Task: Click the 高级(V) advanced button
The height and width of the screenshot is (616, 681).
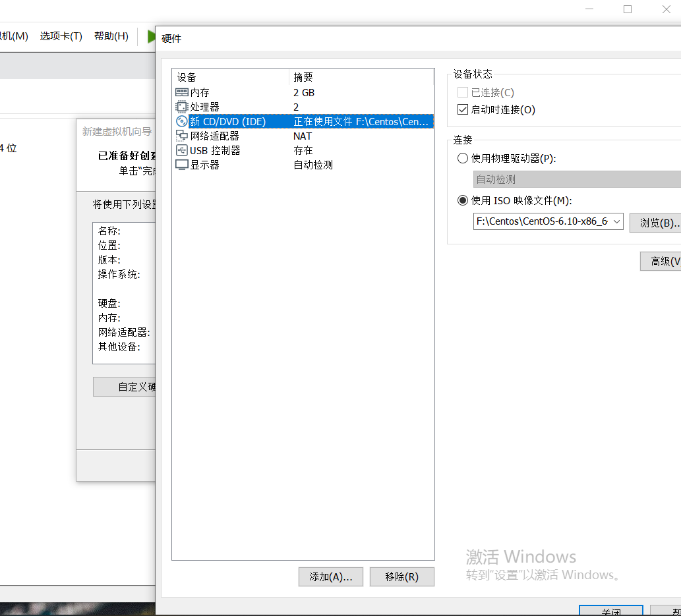Action: [661, 261]
